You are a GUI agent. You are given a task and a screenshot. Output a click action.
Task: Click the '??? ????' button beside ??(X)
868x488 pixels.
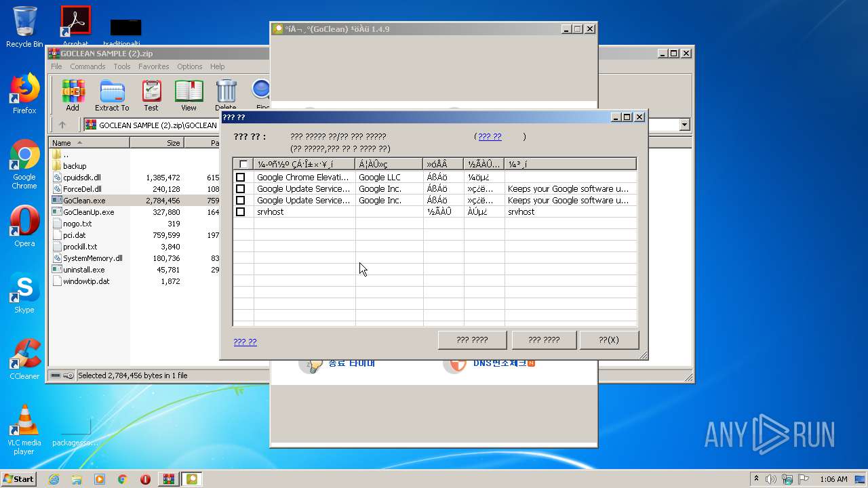pos(544,340)
